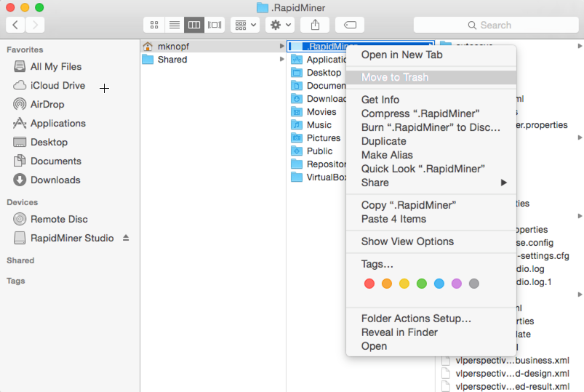Eject RapidMiner Studio disk
The image size is (584, 392).
pos(126,238)
